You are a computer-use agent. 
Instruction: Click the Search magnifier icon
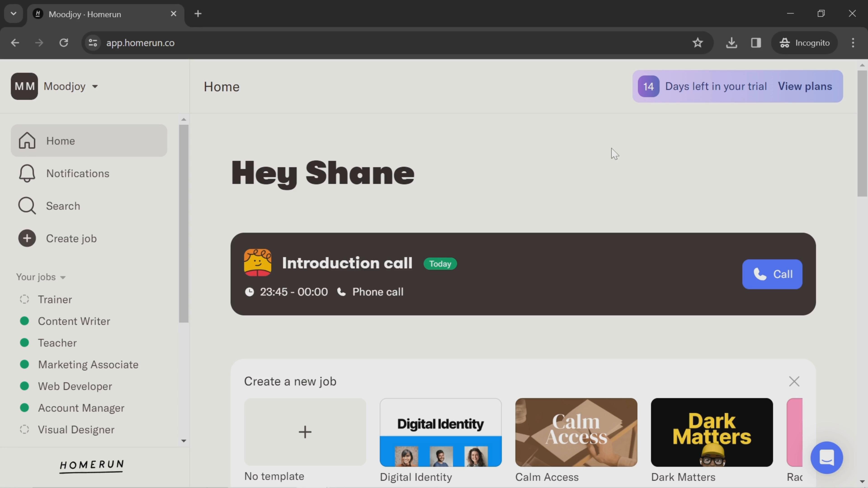[x=27, y=206]
